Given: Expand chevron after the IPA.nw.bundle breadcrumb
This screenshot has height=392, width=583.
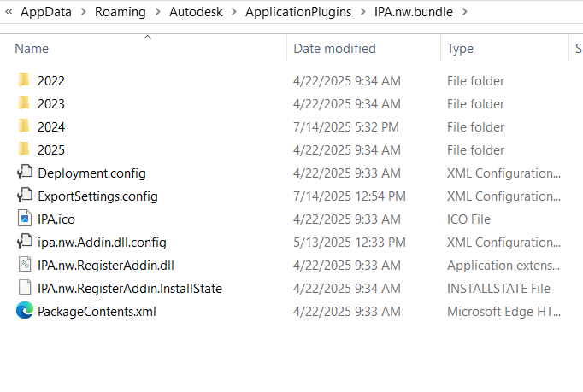Looking at the screenshot, I should (464, 12).
